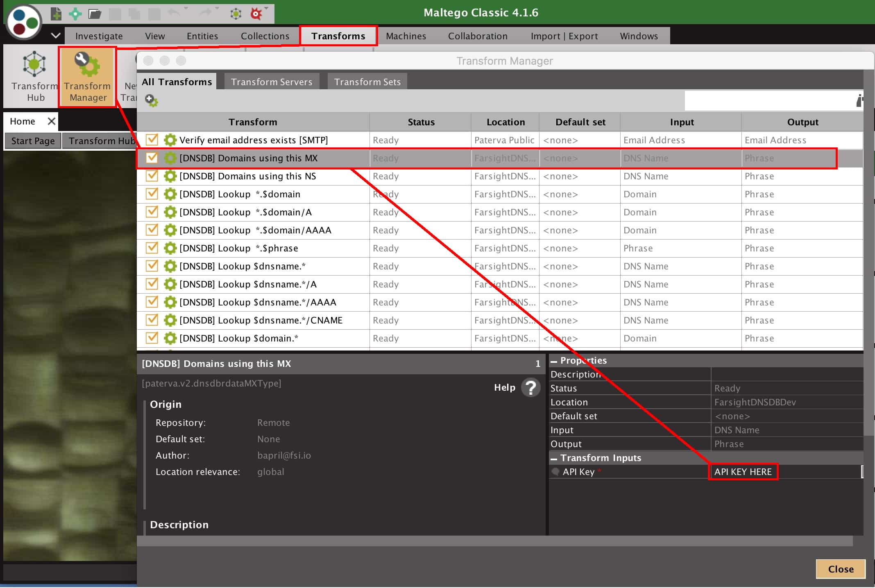
Task: Click the transform search filter box
Action: point(769,101)
